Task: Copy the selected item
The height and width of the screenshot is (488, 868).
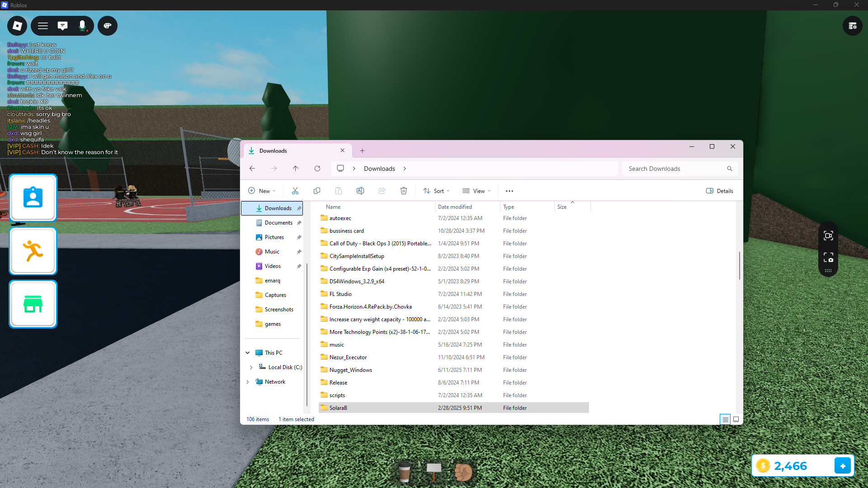Action: click(x=317, y=191)
